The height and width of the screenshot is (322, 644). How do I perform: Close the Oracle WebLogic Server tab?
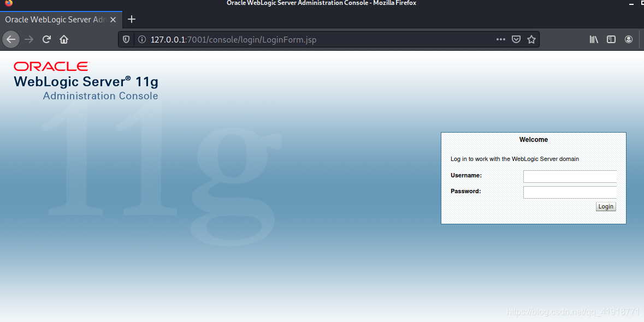point(113,20)
